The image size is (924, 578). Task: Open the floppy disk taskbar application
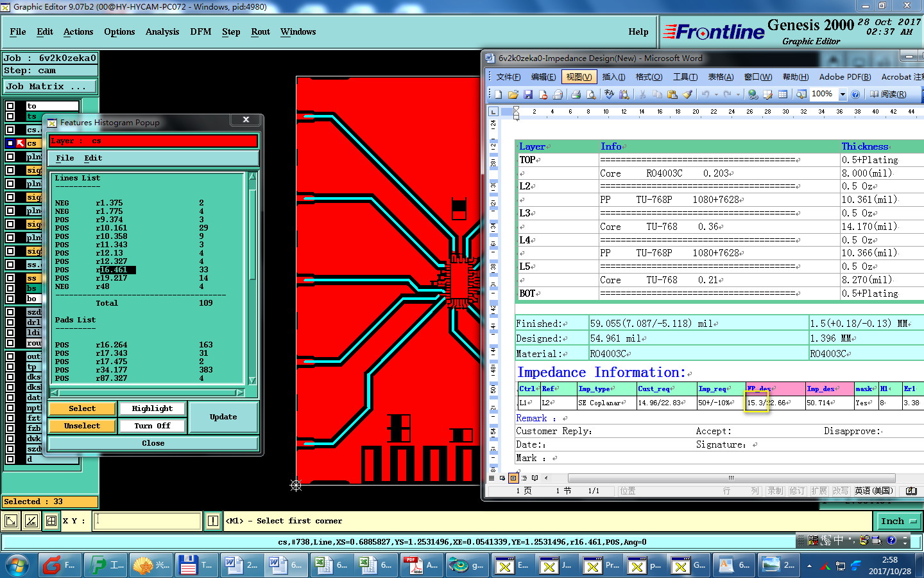[196, 565]
